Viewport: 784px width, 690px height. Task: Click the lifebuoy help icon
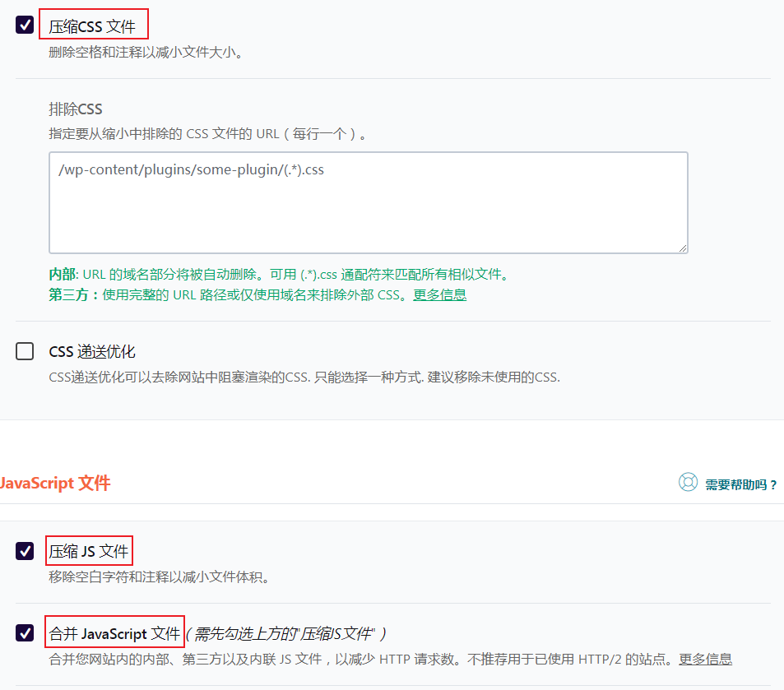tap(688, 483)
